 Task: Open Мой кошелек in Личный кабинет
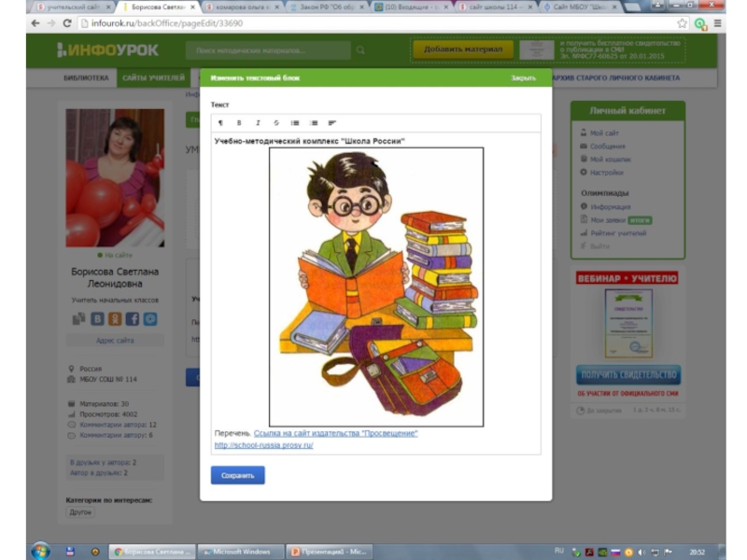pyautogui.click(x=611, y=159)
